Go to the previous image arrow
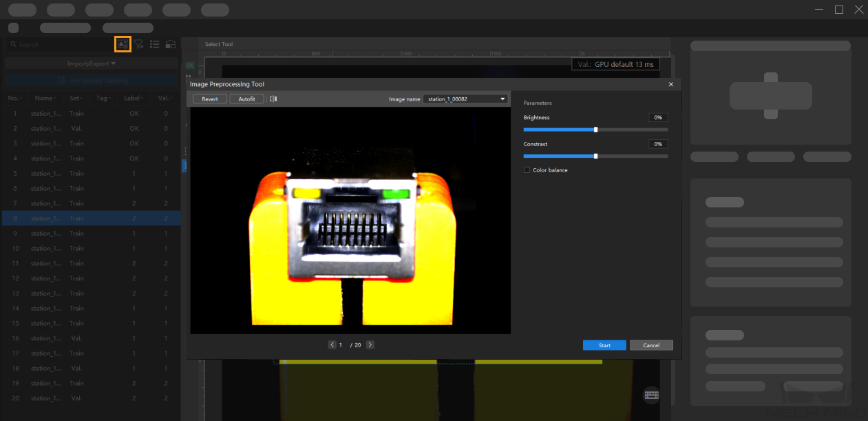This screenshot has width=868, height=421. 332,345
